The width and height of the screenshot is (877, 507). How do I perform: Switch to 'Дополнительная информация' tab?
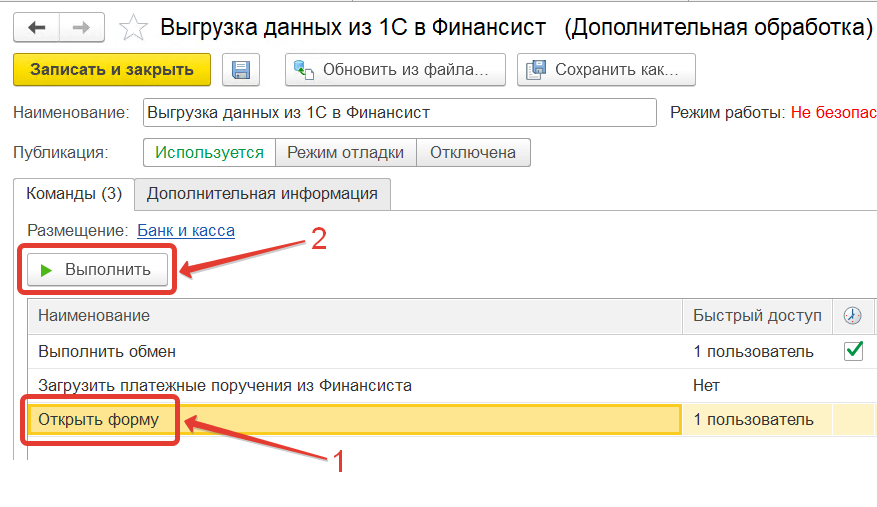(262, 194)
